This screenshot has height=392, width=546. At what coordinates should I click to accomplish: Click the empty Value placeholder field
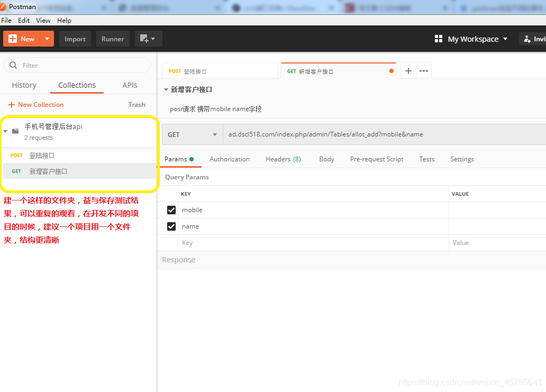point(498,243)
